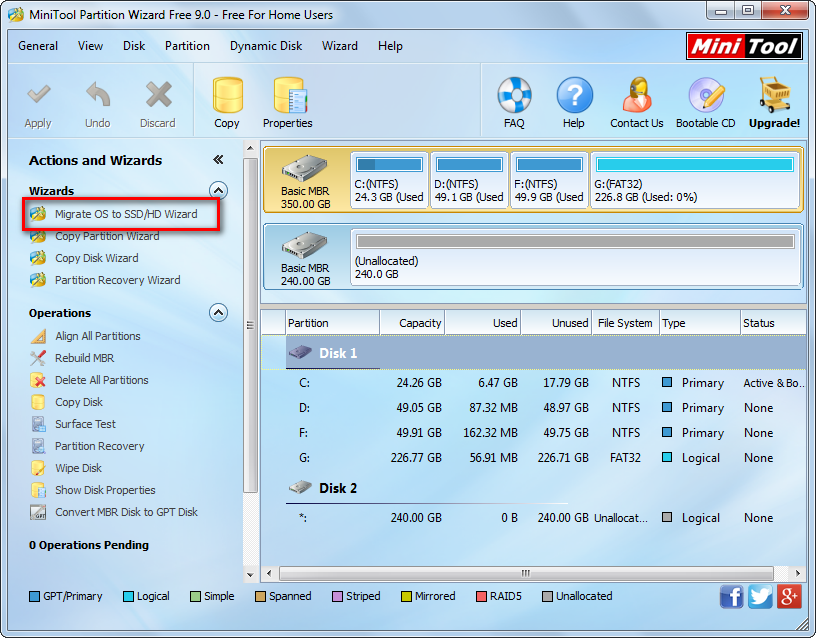Open the General menu
816x638 pixels.
coord(38,46)
